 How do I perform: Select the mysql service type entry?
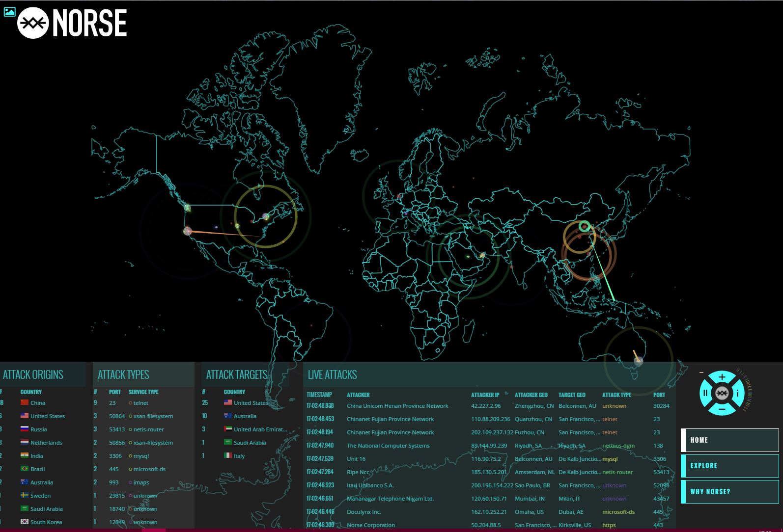(141, 456)
